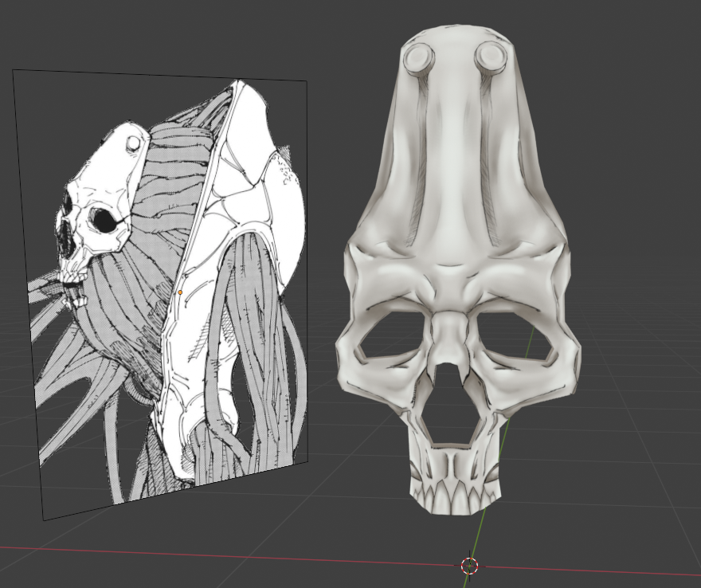Select the manga reference image plane
The image size is (701, 588).
[x=161, y=295]
